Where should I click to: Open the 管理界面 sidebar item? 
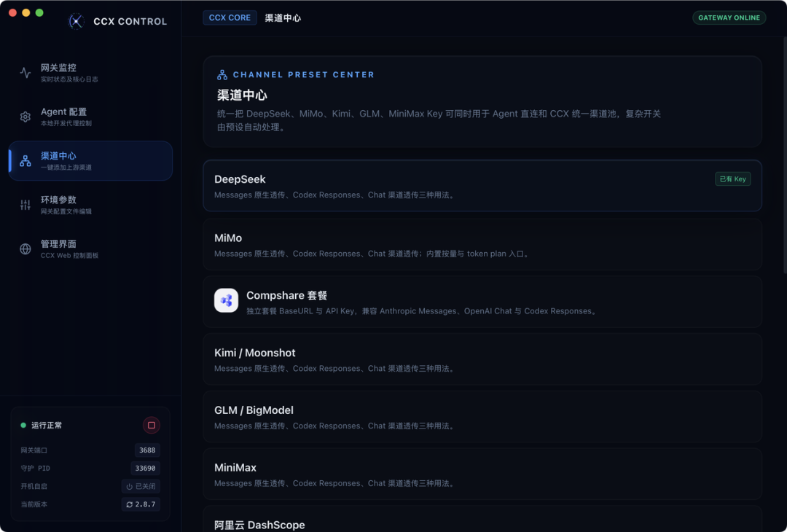coord(91,249)
